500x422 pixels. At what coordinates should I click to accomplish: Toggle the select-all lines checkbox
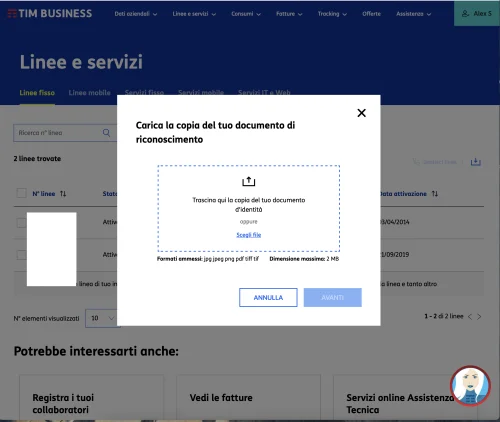[x=21, y=193]
